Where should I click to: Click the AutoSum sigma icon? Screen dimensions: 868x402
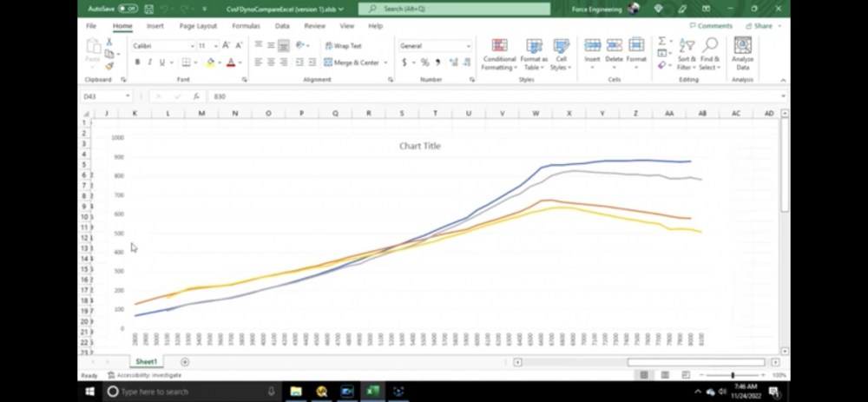pyautogui.click(x=662, y=41)
